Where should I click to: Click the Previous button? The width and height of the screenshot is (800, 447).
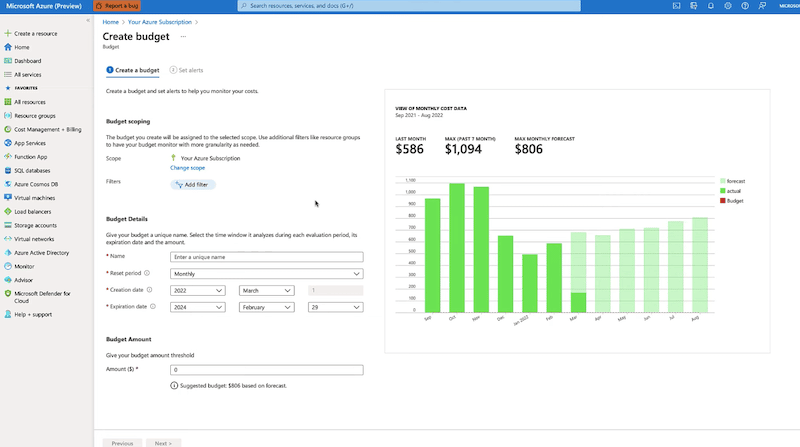point(122,443)
